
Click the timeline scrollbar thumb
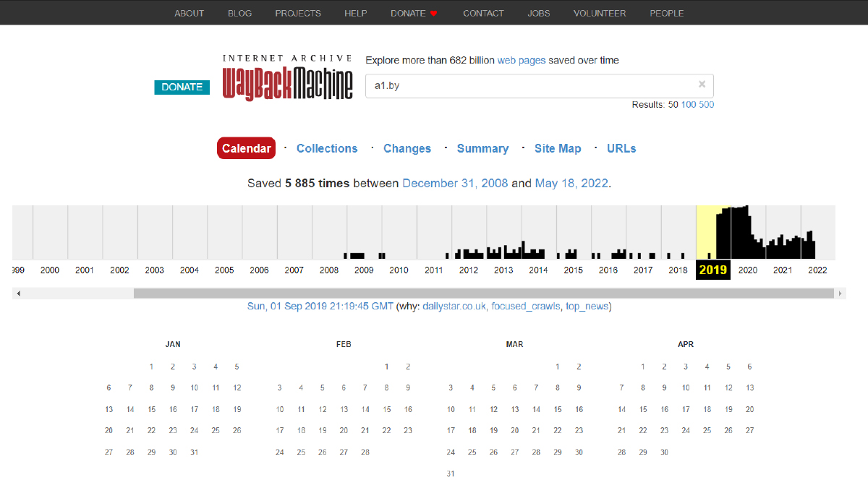(x=484, y=294)
